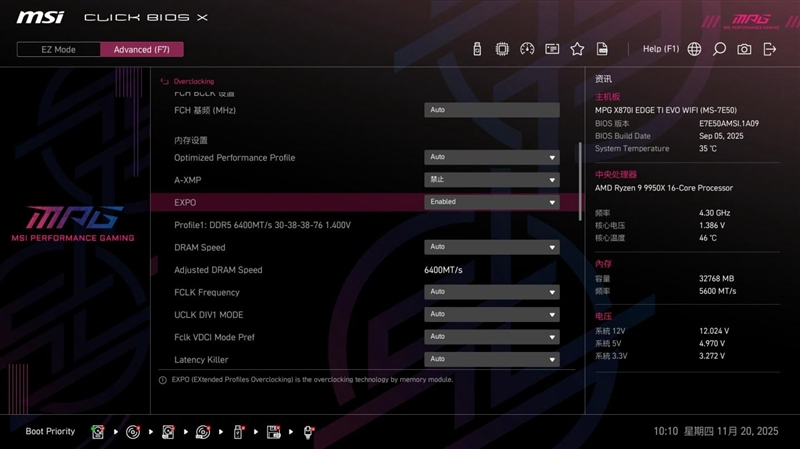Viewport: 800px width, 449px height.
Task: Click BIOS version E7E50AMSI.1A09
Action: point(729,123)
